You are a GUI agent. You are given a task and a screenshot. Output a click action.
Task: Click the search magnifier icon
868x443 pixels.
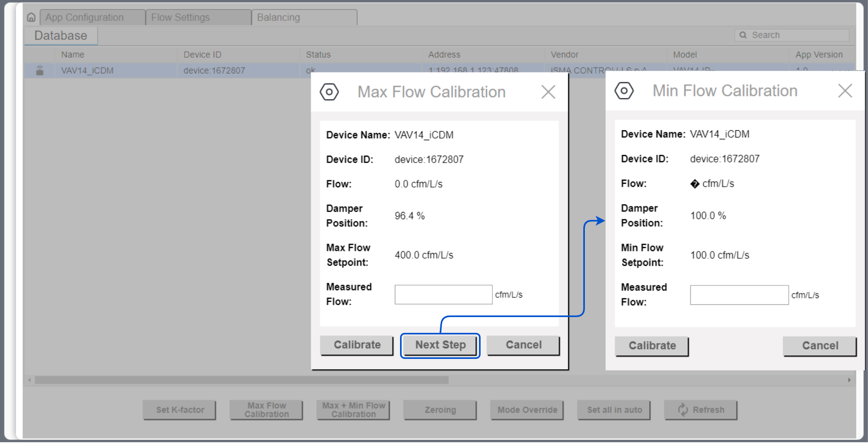click(743, 35)
